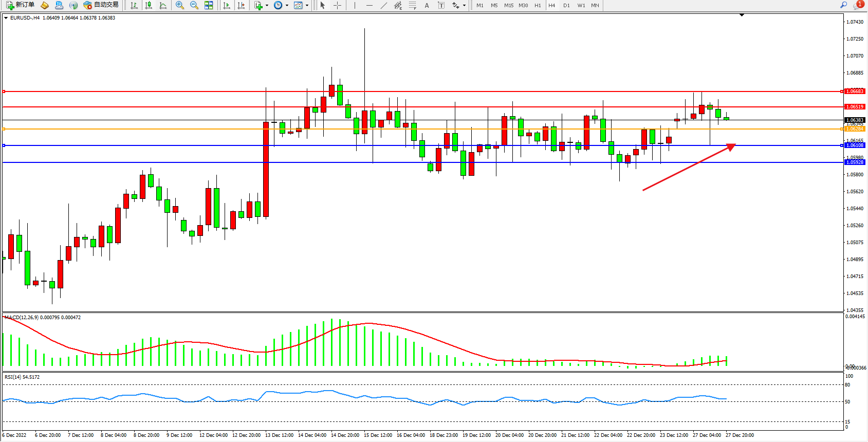Image resolution: width=868 pixels, height=442 pixels.
Task: Toggle AutoTrading (自动交易) button
Action: coord(101,5)
